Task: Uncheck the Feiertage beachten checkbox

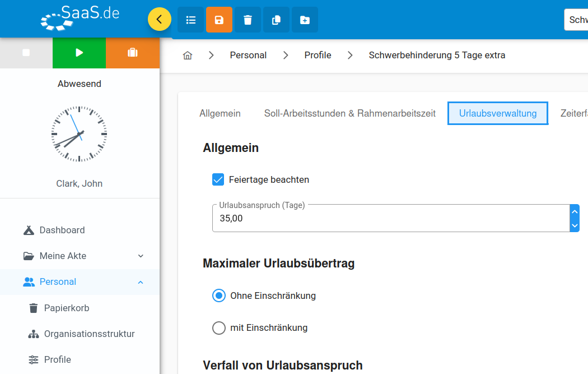Action: click(x=218, y=179)
